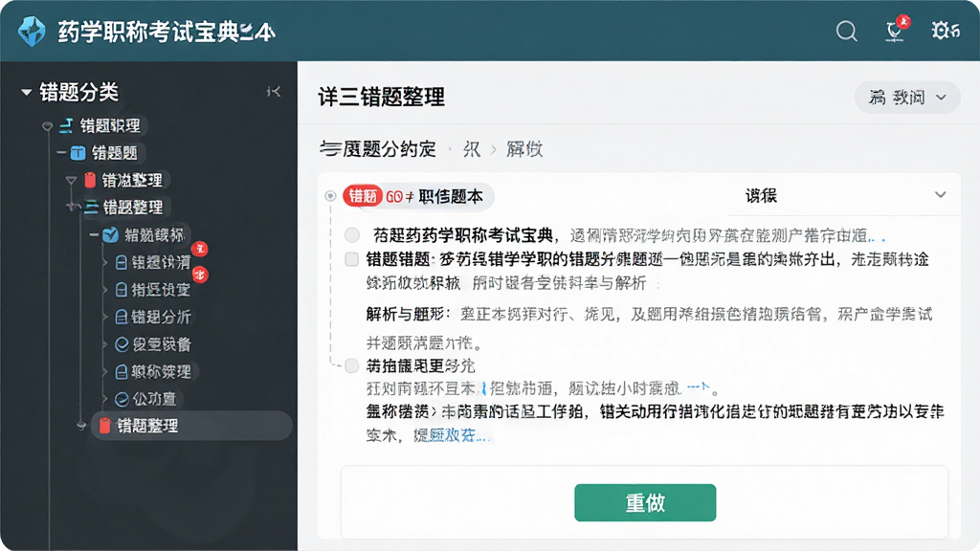980x551 pixels.
Task: Open the last breadcrumb item 解做
Action: [524, 149]
